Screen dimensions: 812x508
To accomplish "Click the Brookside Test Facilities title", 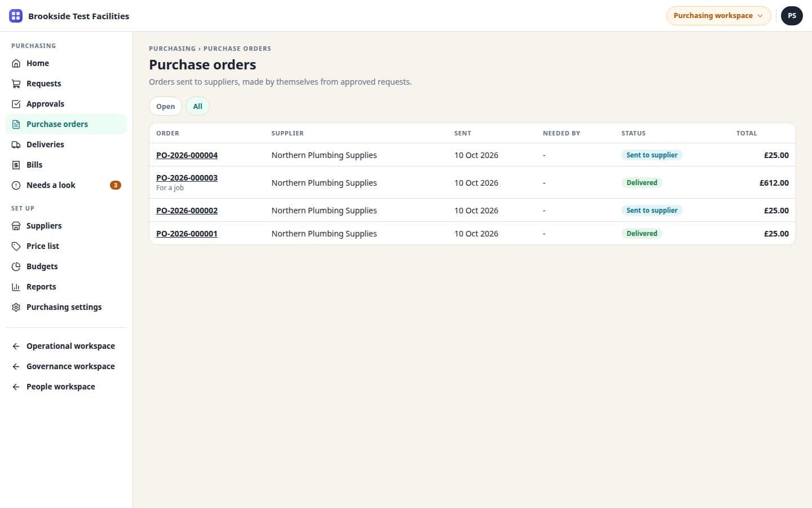I will (x=78, y=16).
